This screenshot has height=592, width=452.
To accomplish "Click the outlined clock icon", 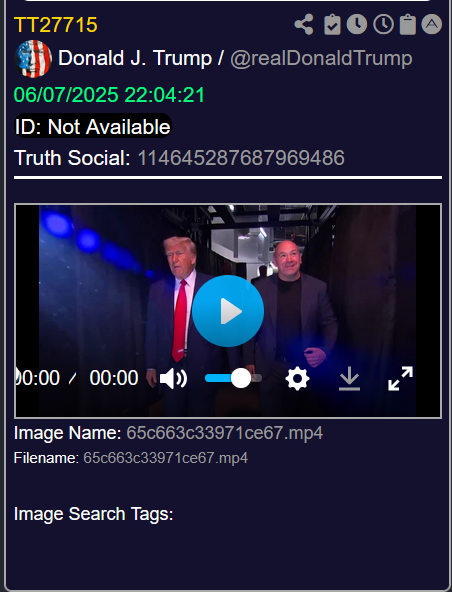I will [383, 25].
